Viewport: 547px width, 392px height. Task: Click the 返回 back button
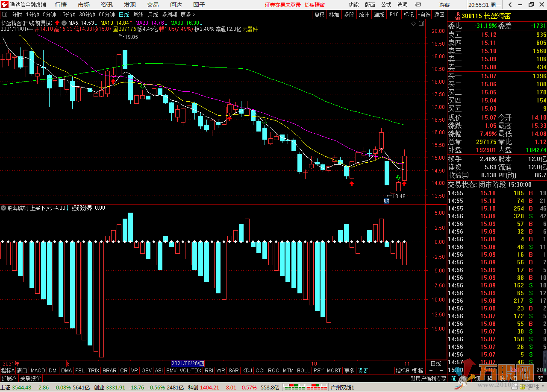[439, 15]
